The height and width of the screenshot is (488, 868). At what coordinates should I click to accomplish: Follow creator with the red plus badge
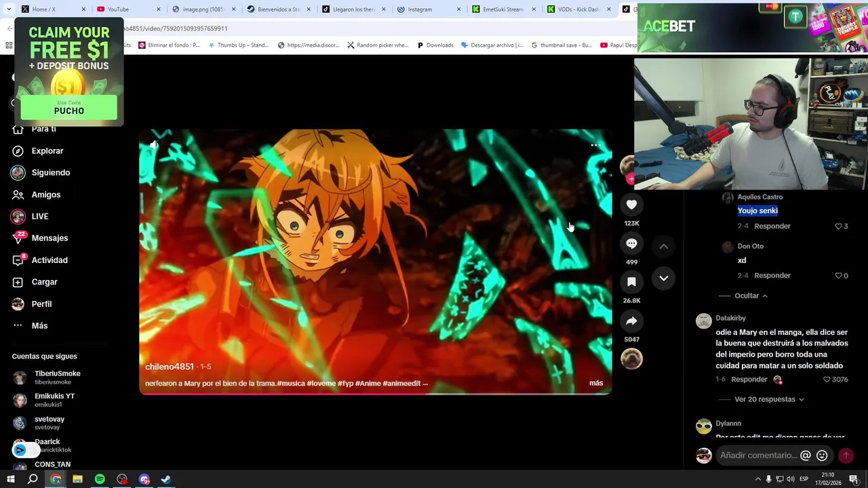click(x=631, y=179)
